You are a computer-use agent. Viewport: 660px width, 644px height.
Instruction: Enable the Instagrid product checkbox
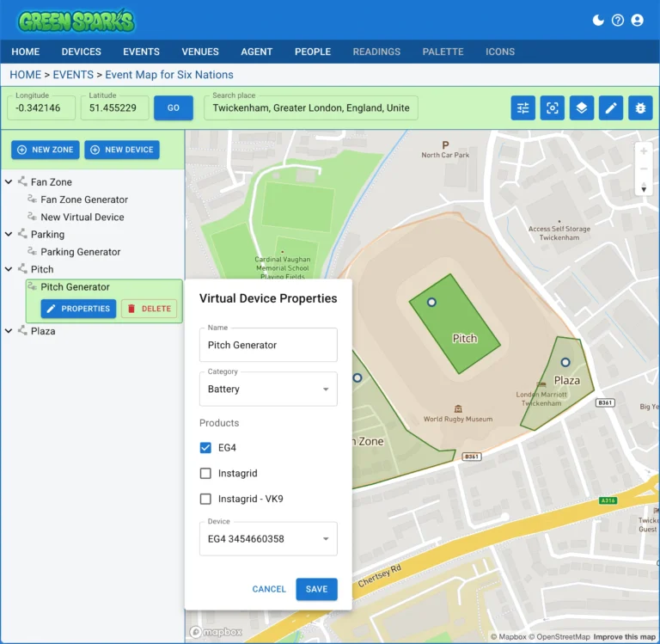pyautogui.click(x=205, y=473)
